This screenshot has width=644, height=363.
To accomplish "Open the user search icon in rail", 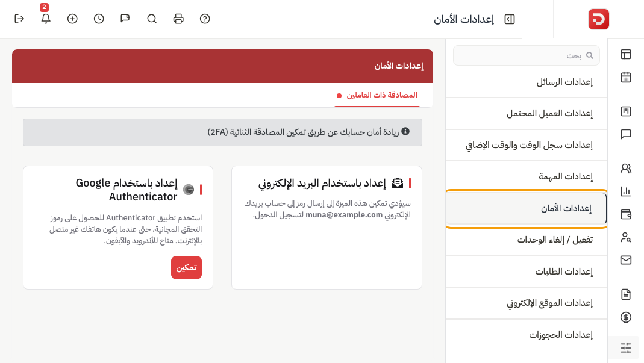I will 626,237.
